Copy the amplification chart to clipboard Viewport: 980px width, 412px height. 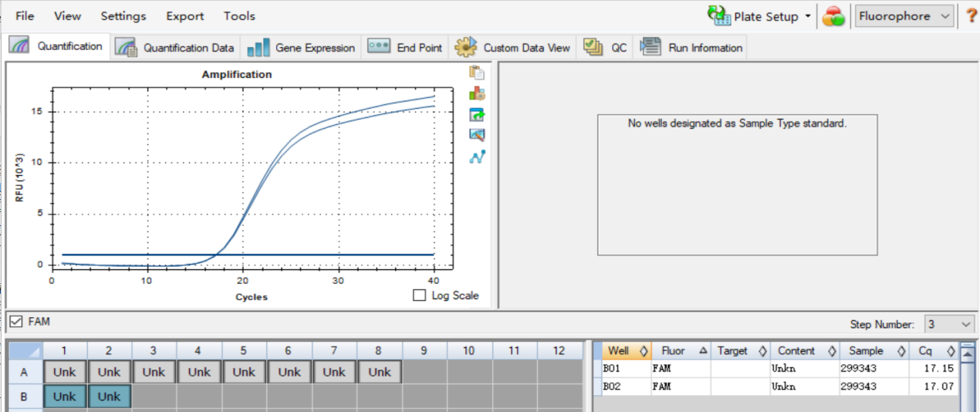[x=477, y=73]
